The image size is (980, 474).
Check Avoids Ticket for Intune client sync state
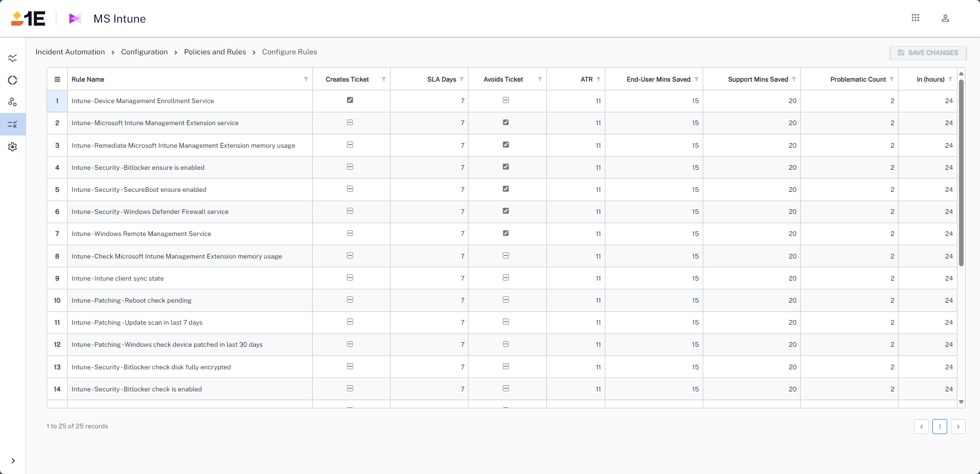click(506, 278)
